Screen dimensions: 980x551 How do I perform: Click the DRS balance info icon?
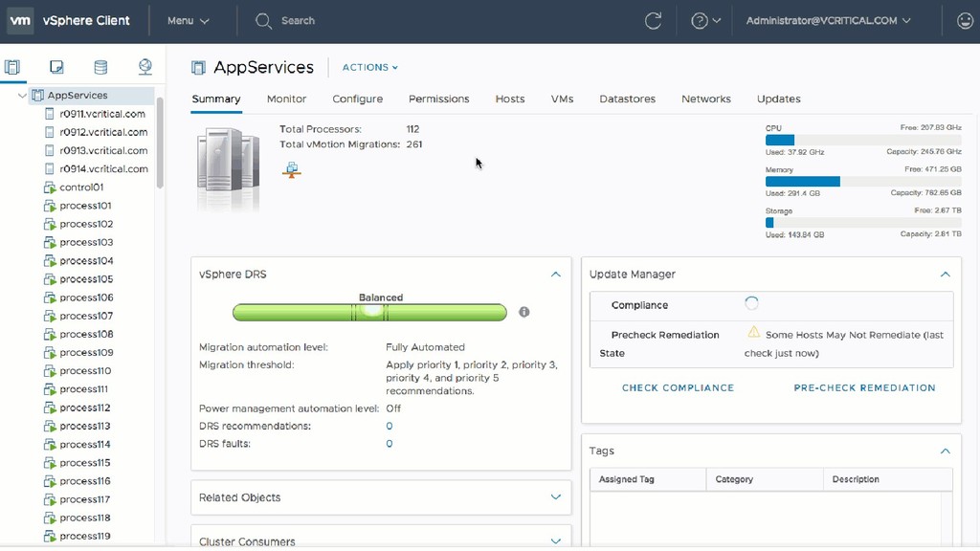tap(523, 312)
